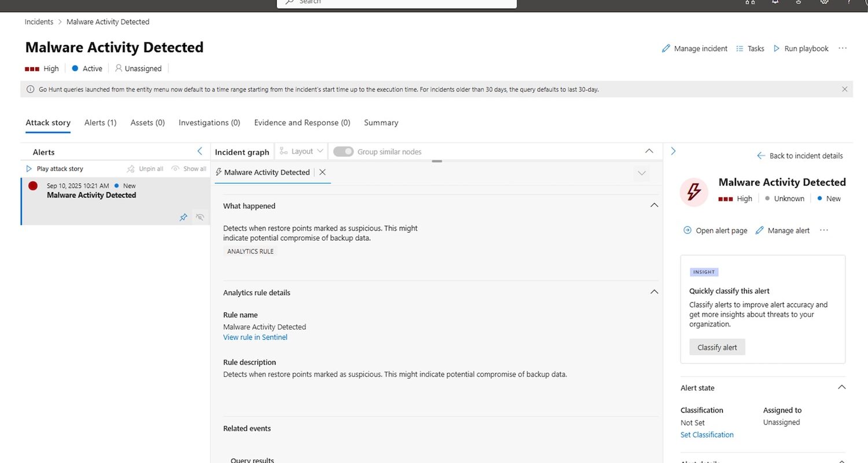Click the Classify alert button
The height and width of the screenshot is (463, 868).
point(717,347)
